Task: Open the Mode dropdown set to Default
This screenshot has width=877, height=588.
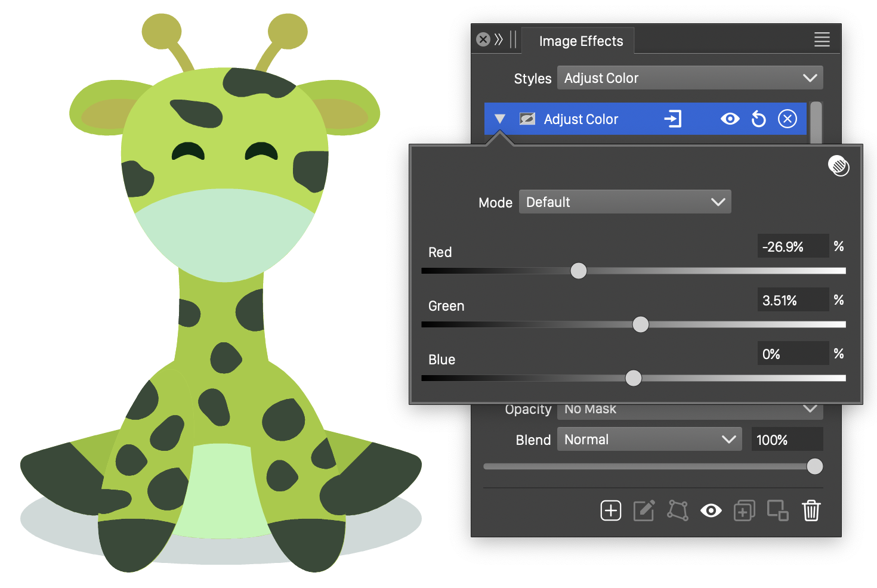Action: click(625, 202)
